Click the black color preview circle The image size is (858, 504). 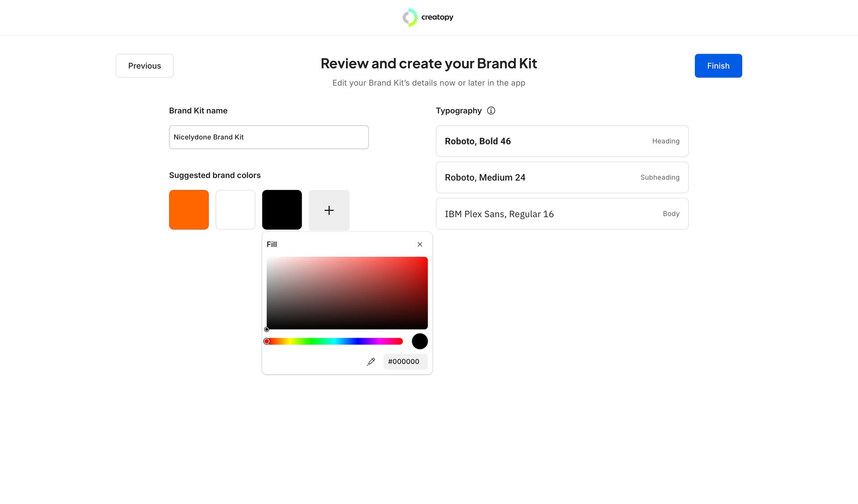pyautogui.click(x=419, y=341)
